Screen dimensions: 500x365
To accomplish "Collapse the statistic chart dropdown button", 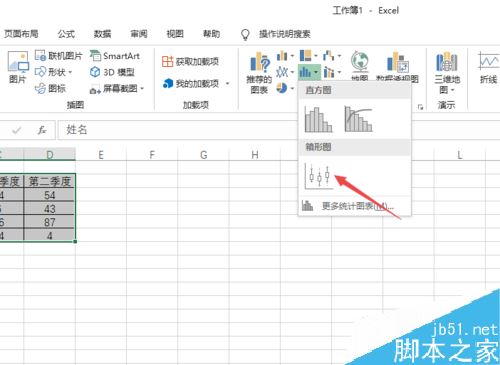I will point(309,72).
